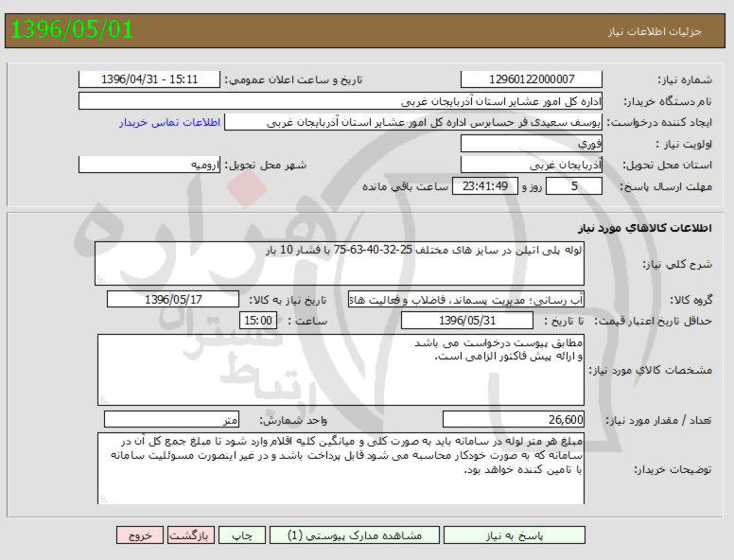Click the quantity field showing 26,600
734x560 pixels.
pos(513,419)
